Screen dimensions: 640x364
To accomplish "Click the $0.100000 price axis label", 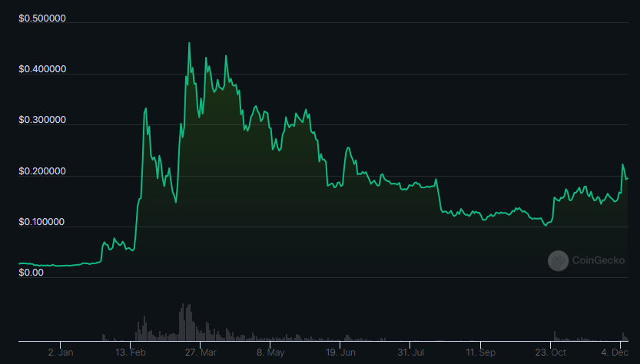I will [41, 222].
